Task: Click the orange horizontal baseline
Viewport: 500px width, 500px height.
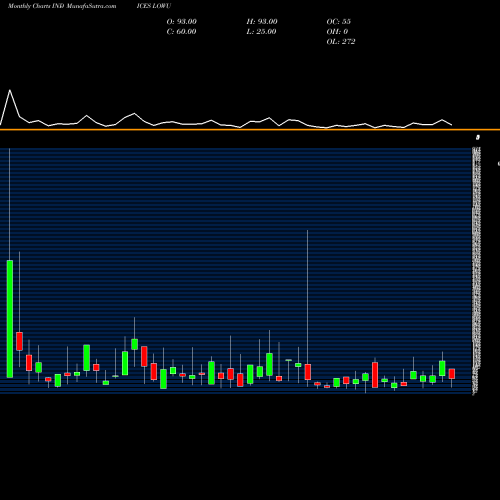Action: (x=250, y=129)
